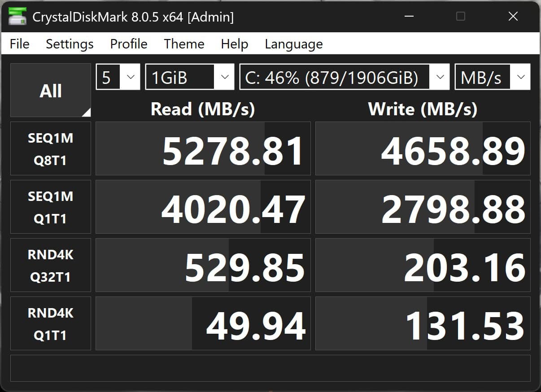The width and height of the screenshot is (541, 392).
Task: Run the RND4K Q32T1 test
Action: click(51, 265)
